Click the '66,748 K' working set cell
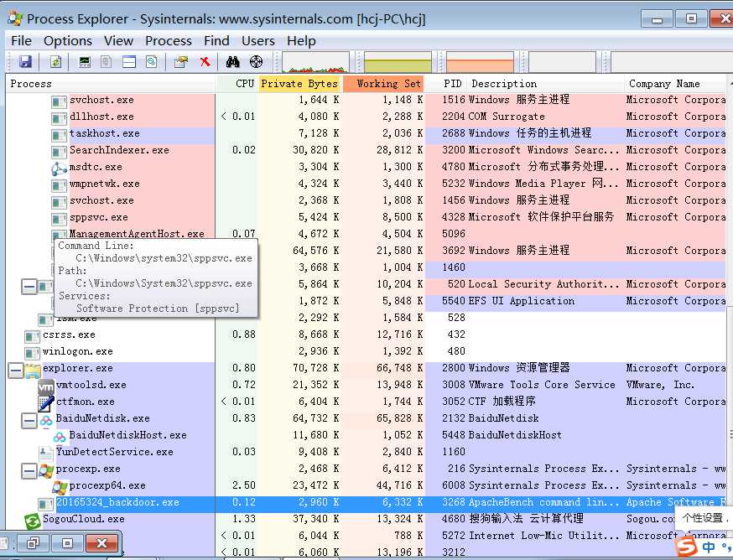 400,370
